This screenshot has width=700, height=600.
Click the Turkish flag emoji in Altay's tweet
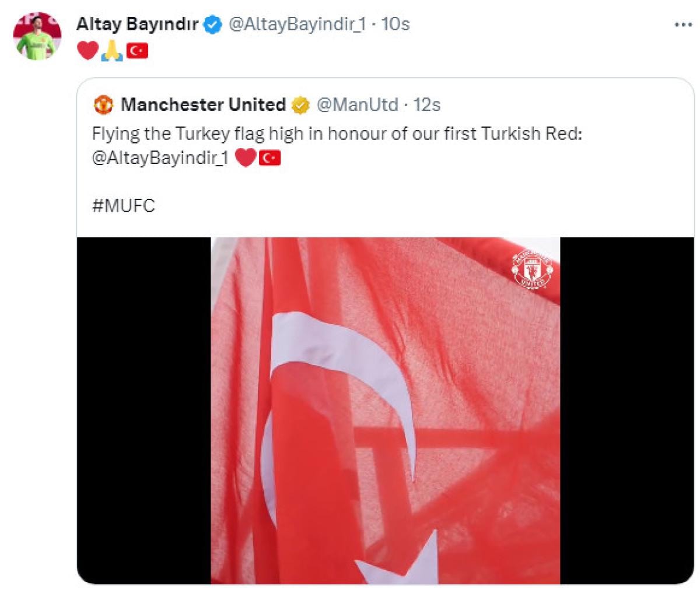[x=137, y=51]
